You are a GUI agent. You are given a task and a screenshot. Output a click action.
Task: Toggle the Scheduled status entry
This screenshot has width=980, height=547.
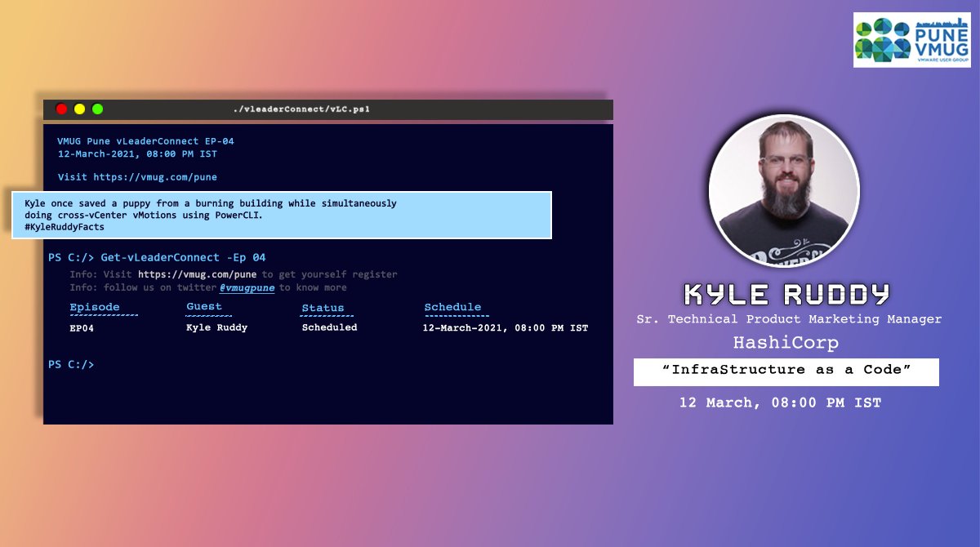[329, 327]
